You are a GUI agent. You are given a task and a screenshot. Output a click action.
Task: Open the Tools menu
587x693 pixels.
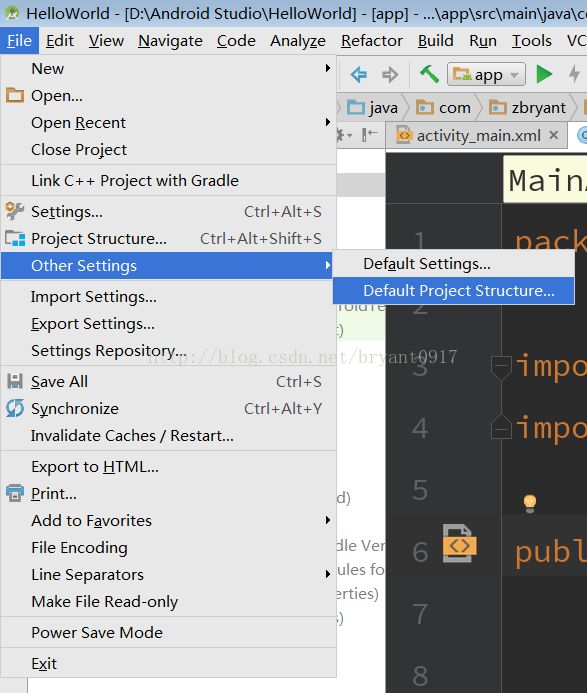532,41
